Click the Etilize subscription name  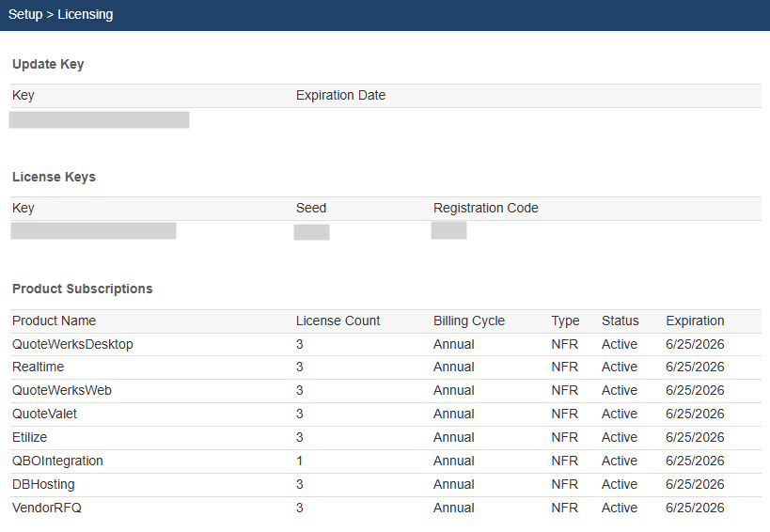pyautogui.click(x=29, y=438)
